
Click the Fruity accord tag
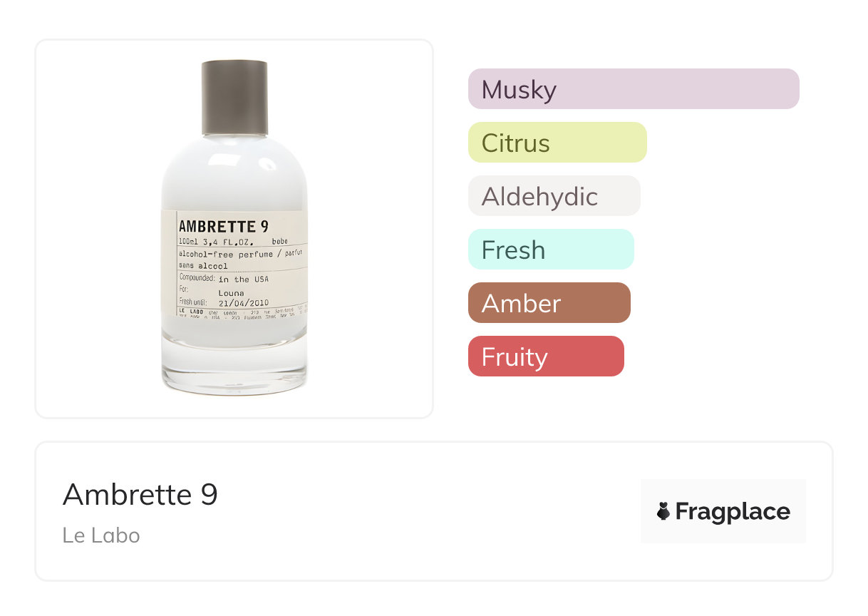pos(545,356)
